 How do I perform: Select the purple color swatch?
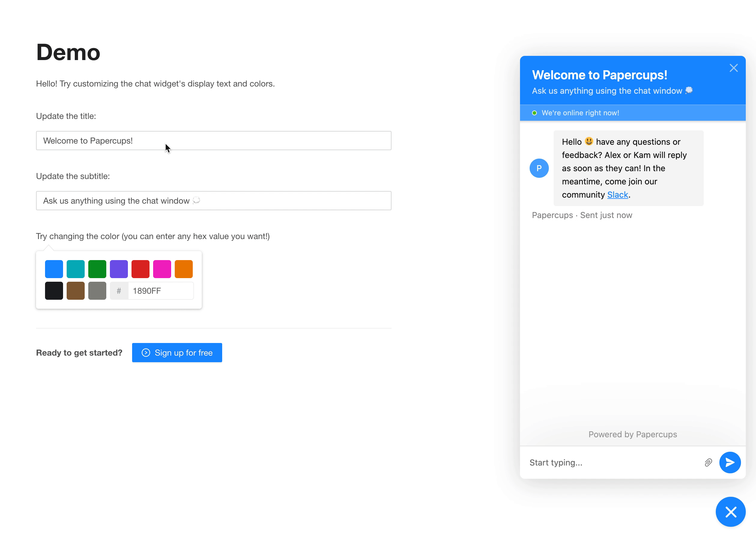(x=119, y=269)
